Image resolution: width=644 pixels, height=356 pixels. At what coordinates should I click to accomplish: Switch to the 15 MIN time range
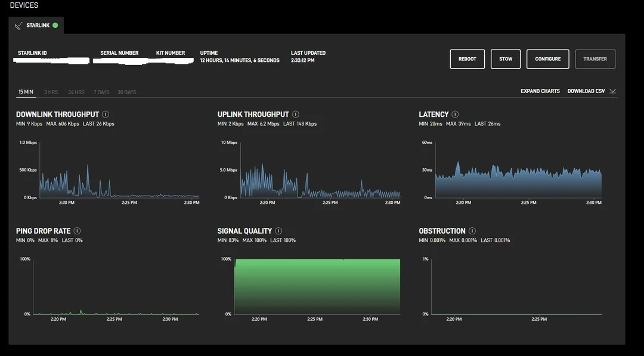(x=26, y=92)
